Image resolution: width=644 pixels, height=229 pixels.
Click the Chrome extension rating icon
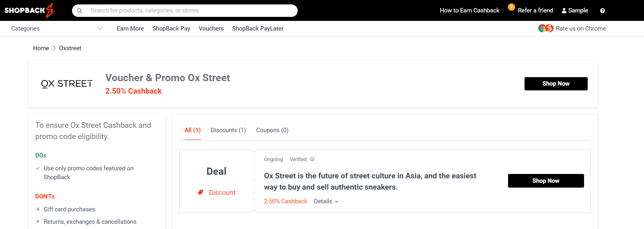click(x=546, y=28)
